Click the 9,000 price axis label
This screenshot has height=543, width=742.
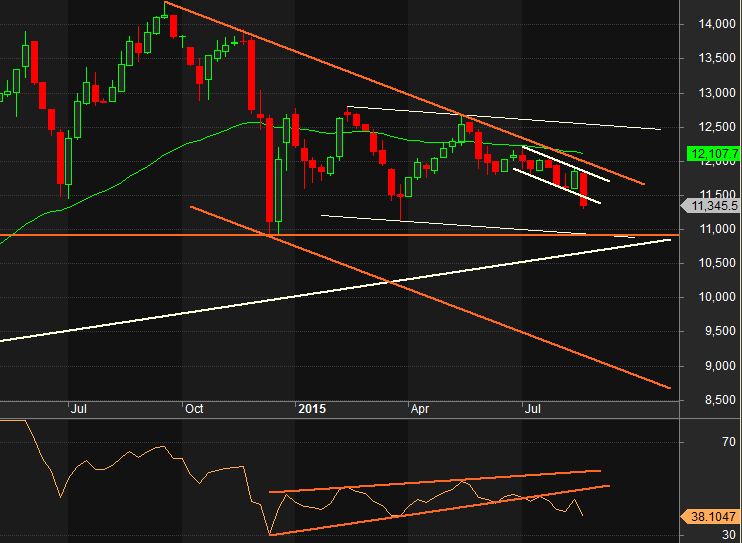pos(720,366)
